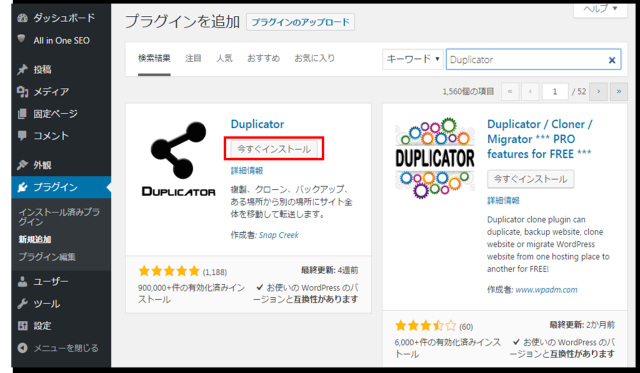Open 詳細情報 for Duplicator plugin
The width and height of the screenshot is (640, 373).
(247, 171)
